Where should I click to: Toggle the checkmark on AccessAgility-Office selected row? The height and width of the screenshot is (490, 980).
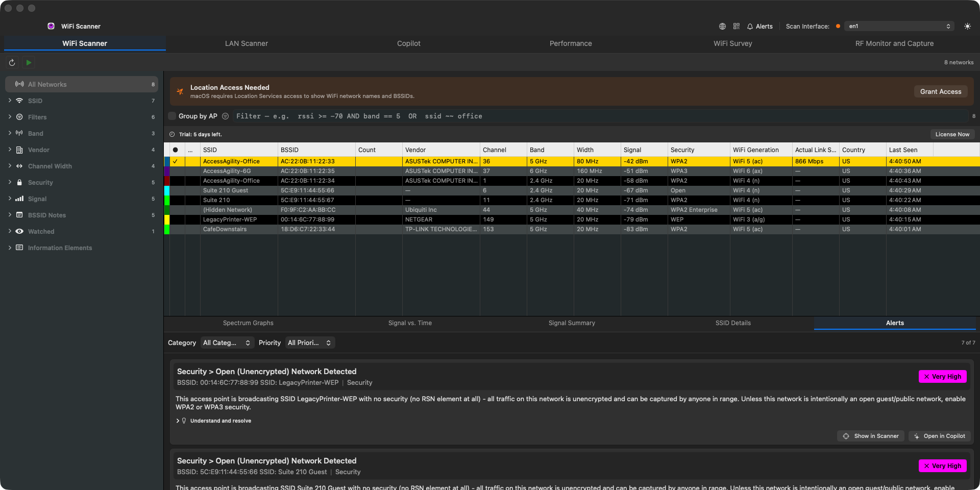click(175, 161)
